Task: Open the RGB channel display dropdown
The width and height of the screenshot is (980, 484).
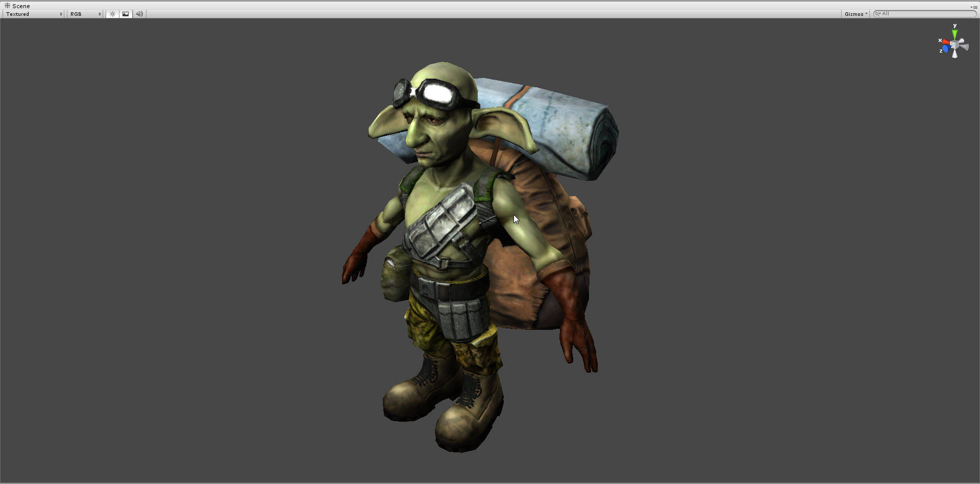Action: 84,14
